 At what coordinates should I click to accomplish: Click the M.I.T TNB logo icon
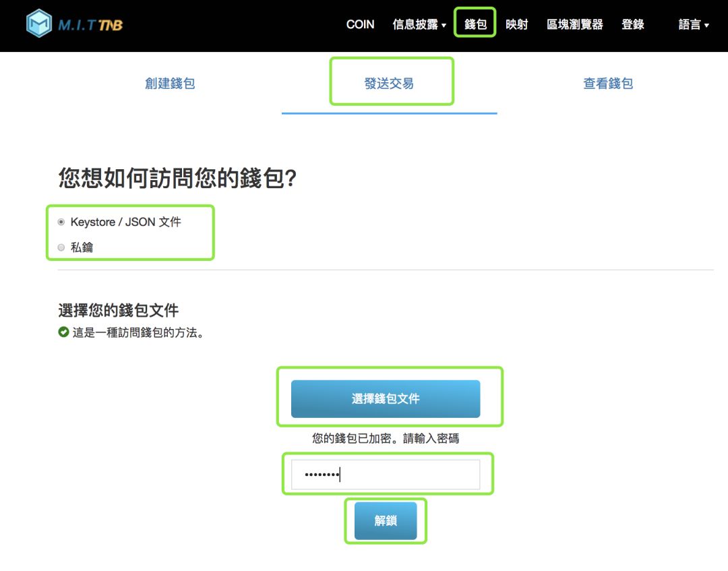[x=38, y=24]
